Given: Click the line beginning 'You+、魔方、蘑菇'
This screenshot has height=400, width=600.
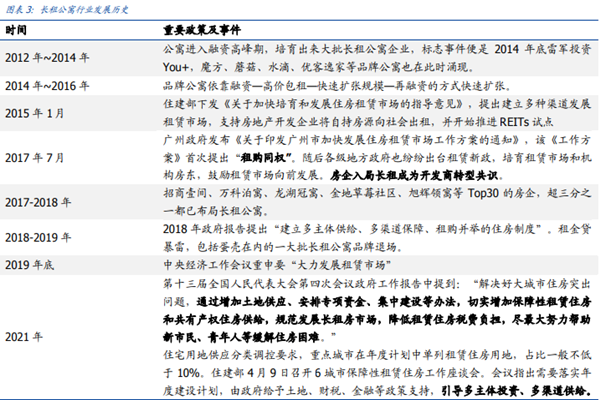Looking at the screenshot, I should 319,67.
